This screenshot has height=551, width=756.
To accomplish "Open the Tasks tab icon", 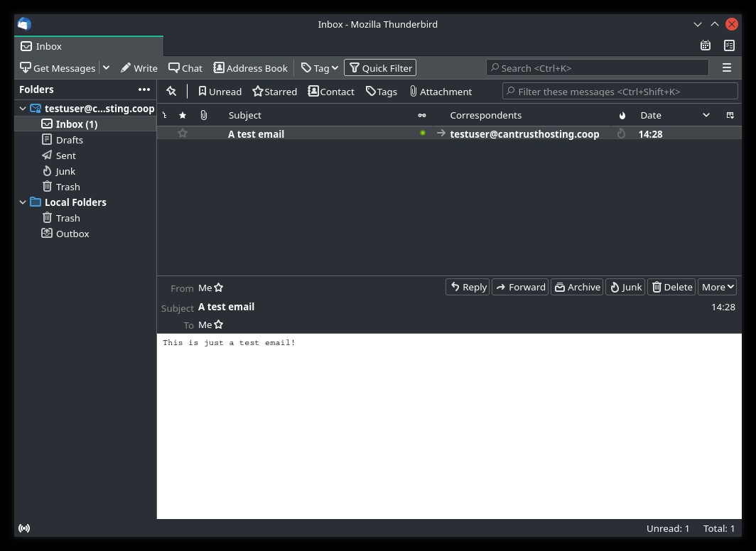I will pyautogui.click(x=729, y=45).
